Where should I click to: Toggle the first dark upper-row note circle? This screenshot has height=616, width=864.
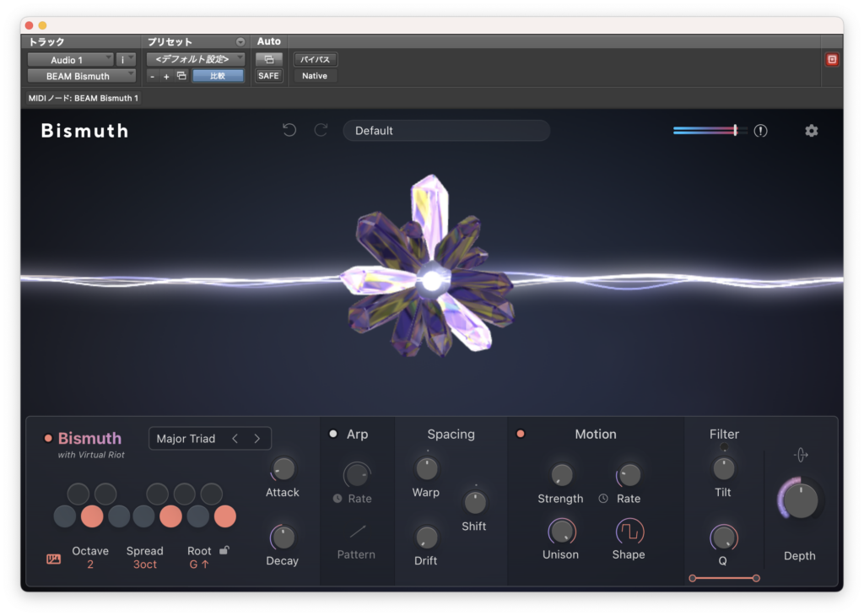point(78,494)
